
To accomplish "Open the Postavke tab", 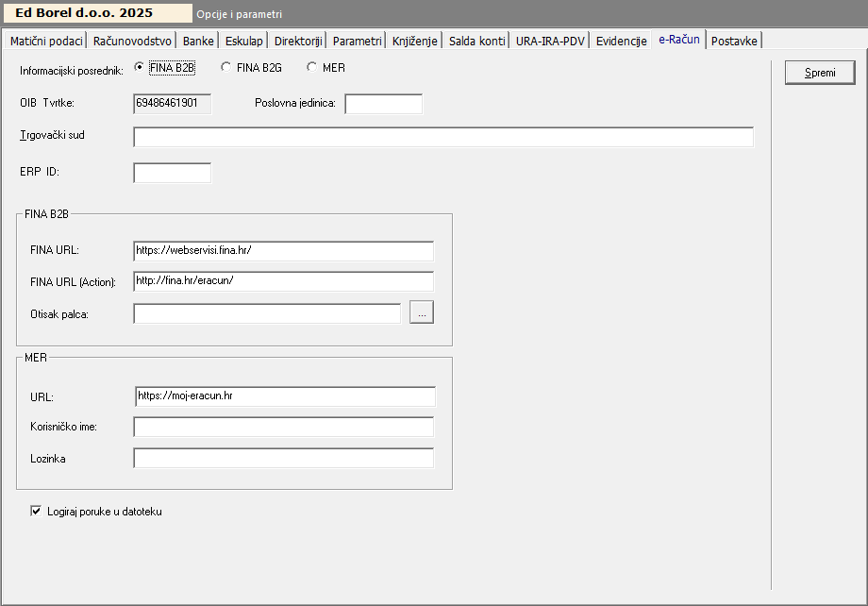I will (734, 41).
